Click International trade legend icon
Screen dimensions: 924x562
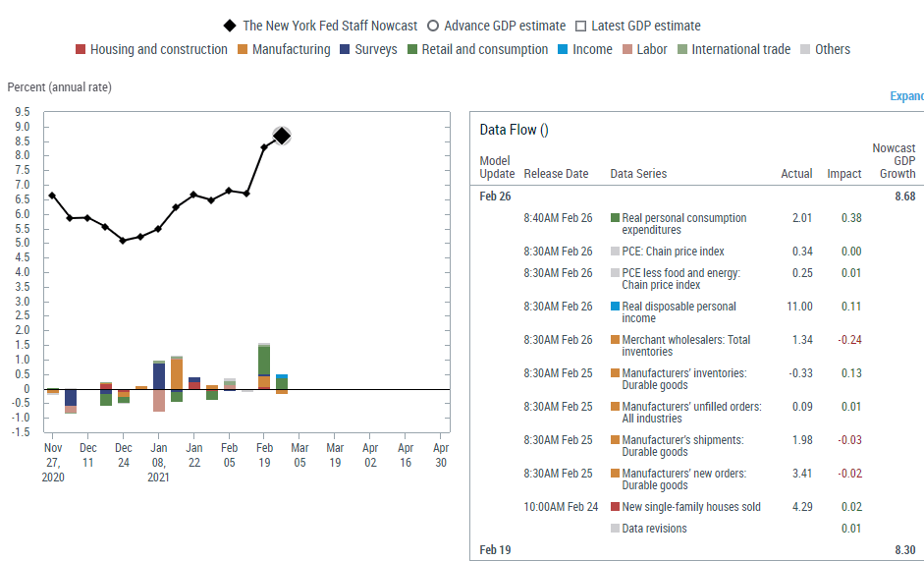[682, 49]
